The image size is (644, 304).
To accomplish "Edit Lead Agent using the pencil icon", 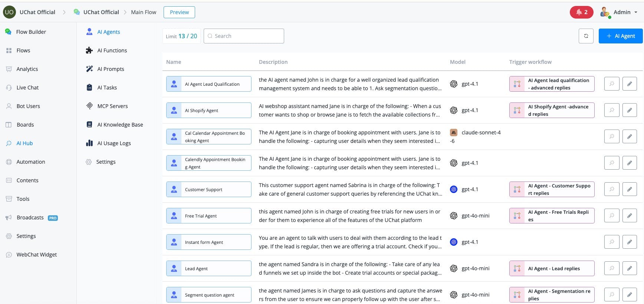I will (x=630, y=268).
